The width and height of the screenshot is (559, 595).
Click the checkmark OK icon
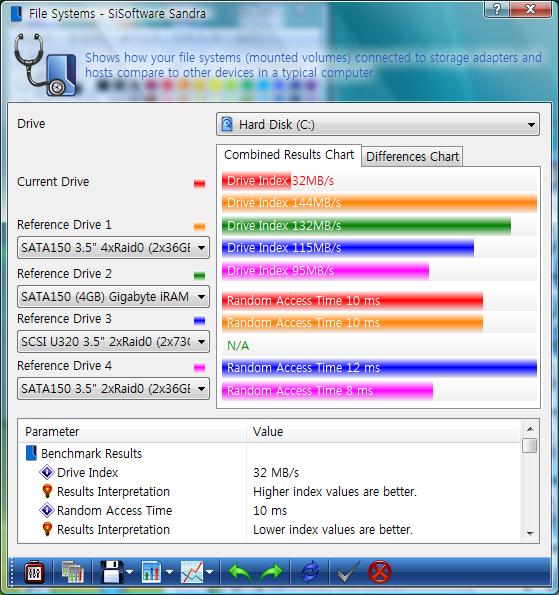point(348,572)
